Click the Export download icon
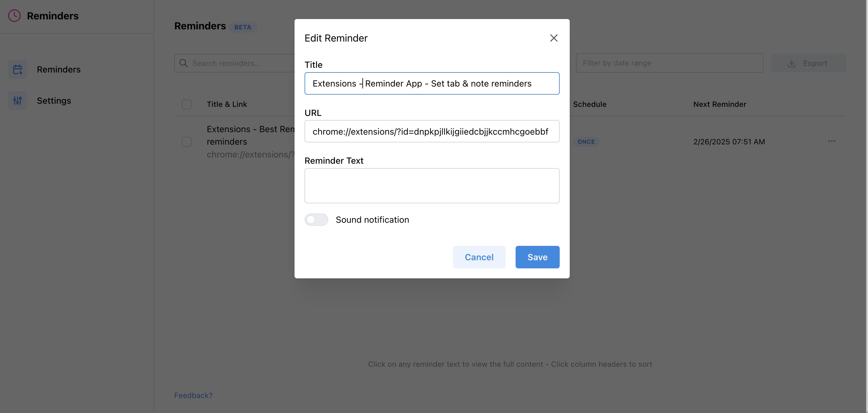 point(791,63)
